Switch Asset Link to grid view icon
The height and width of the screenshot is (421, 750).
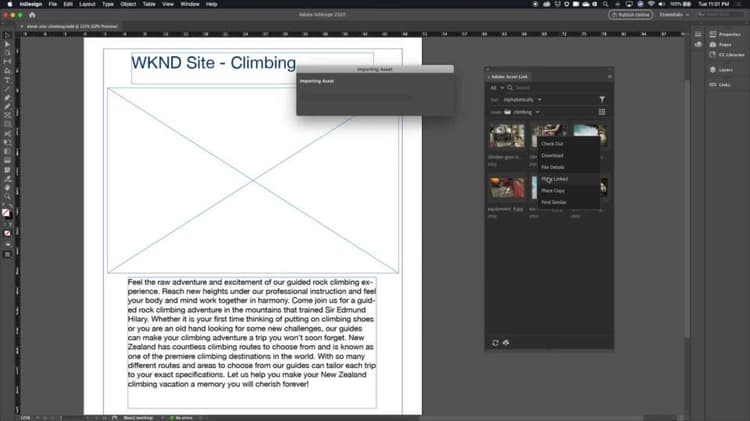602,112
